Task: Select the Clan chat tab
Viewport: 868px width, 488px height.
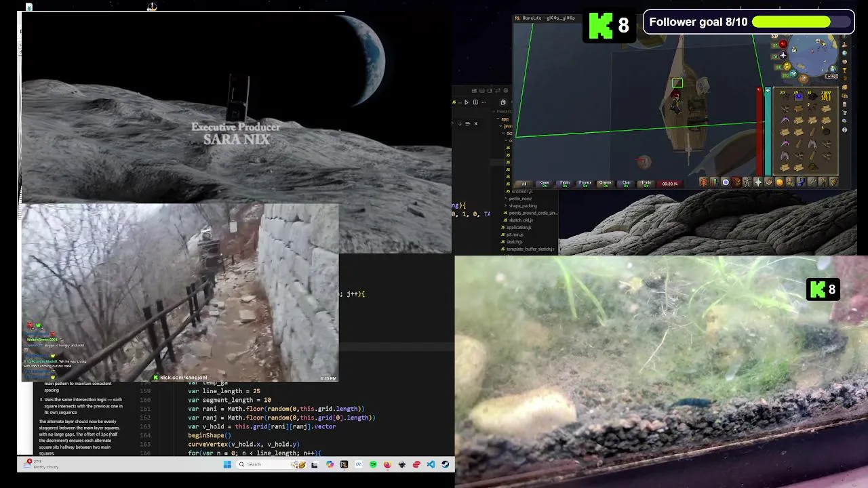Action: (x=626, y=183)
